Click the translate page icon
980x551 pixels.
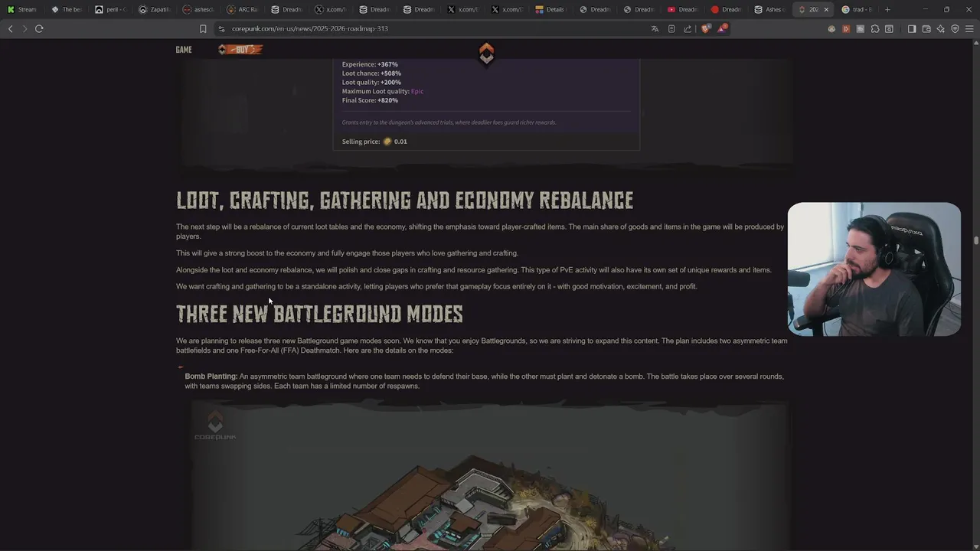coord(655,28)
